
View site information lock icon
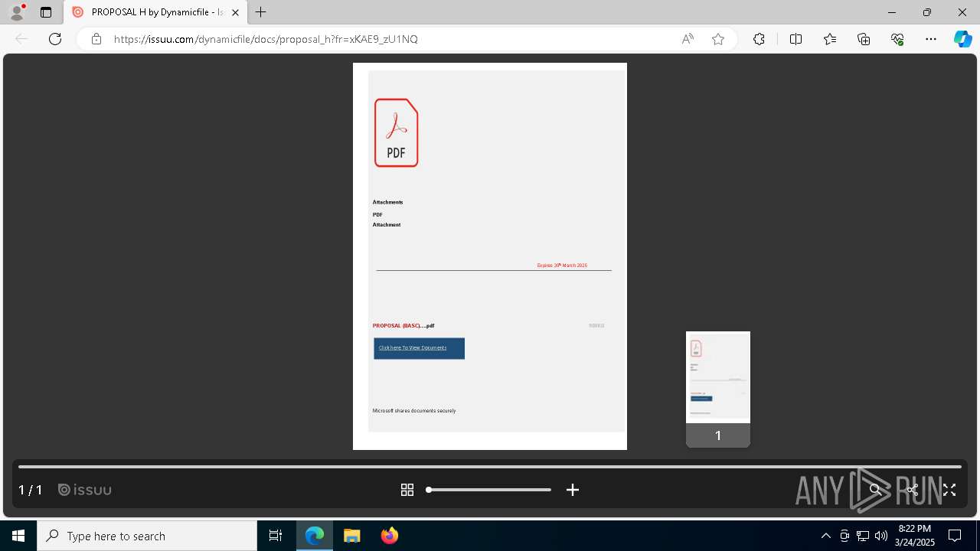96,39
